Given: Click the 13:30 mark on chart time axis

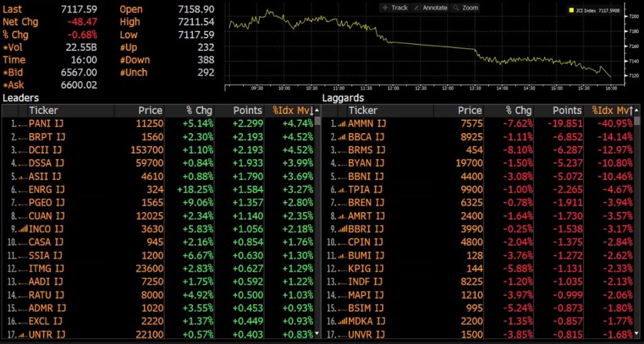Looking at the screenshot, I should 475,88.
